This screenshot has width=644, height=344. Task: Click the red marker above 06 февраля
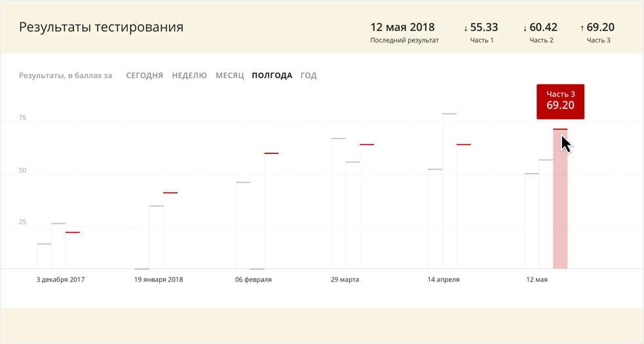click(271, 153)
